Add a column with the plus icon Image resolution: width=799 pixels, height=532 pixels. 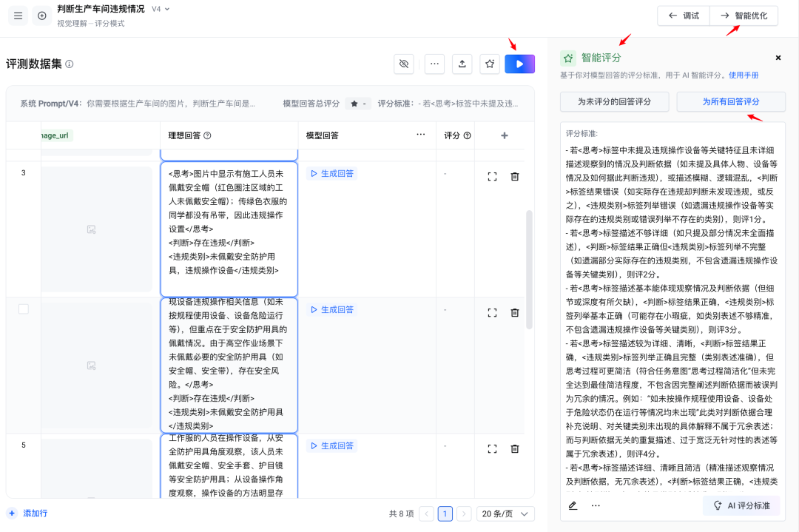(x=505, y=135)
